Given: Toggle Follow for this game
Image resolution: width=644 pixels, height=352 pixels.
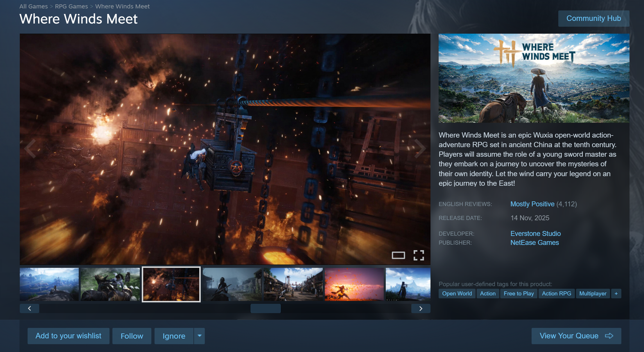Looking at the screenshot, I should (x=132, y=336).
